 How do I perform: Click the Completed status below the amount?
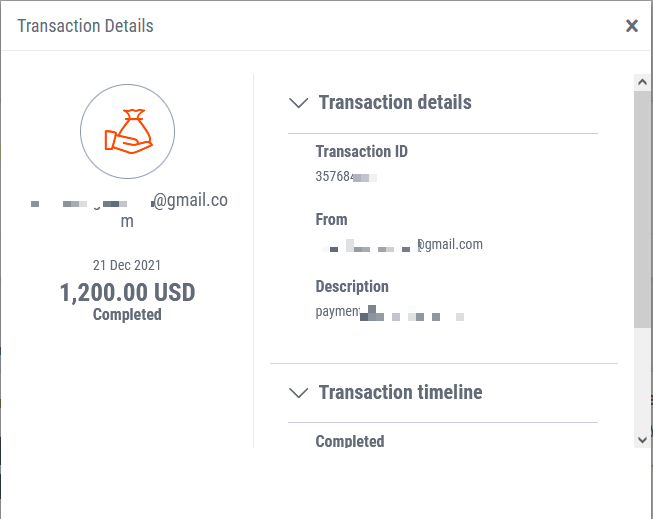pyautogui.click(x=127, y=315)
